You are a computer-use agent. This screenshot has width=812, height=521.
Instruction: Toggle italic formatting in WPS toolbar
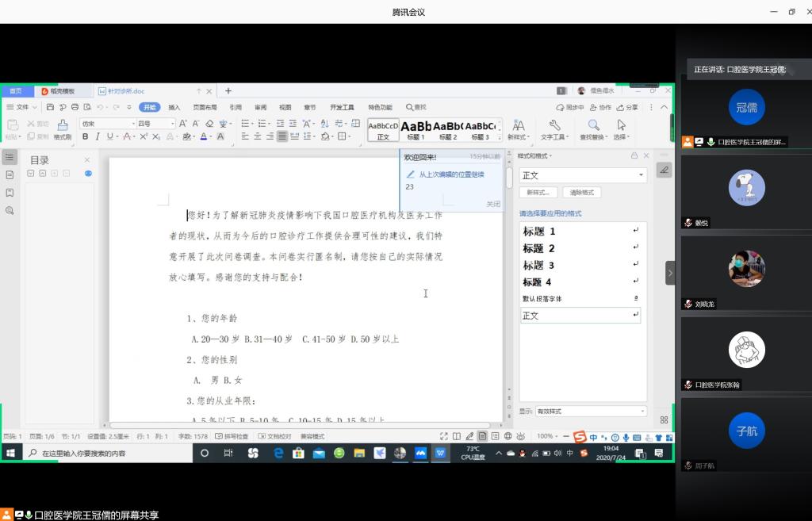[x=98, y=136]
